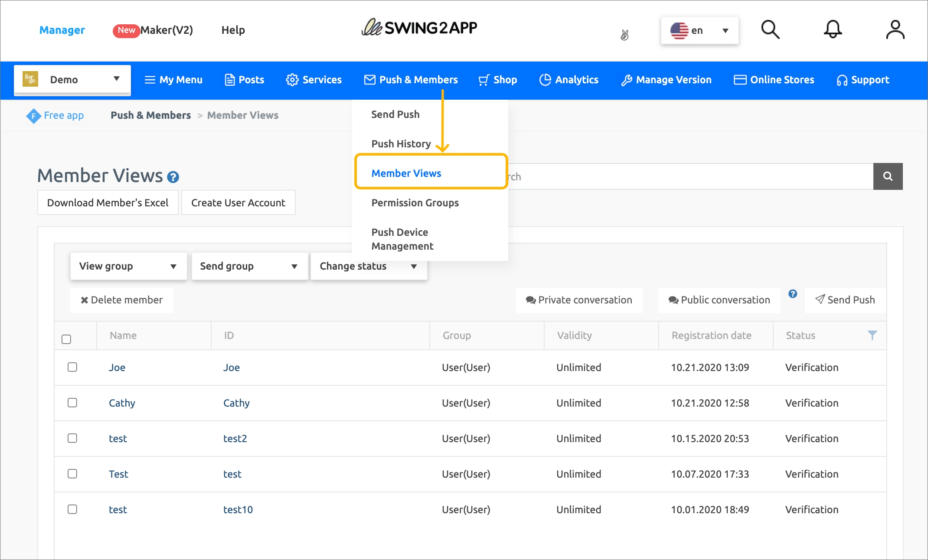Click the Create User Account button
This screenshot has height=560, width=928.
tap(238, 203)
